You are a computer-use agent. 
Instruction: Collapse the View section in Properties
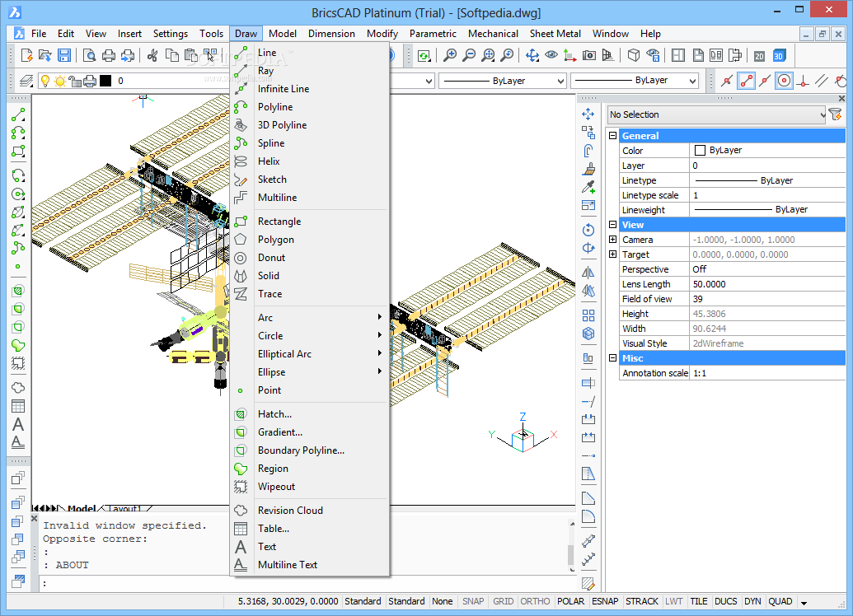[612, 225]
